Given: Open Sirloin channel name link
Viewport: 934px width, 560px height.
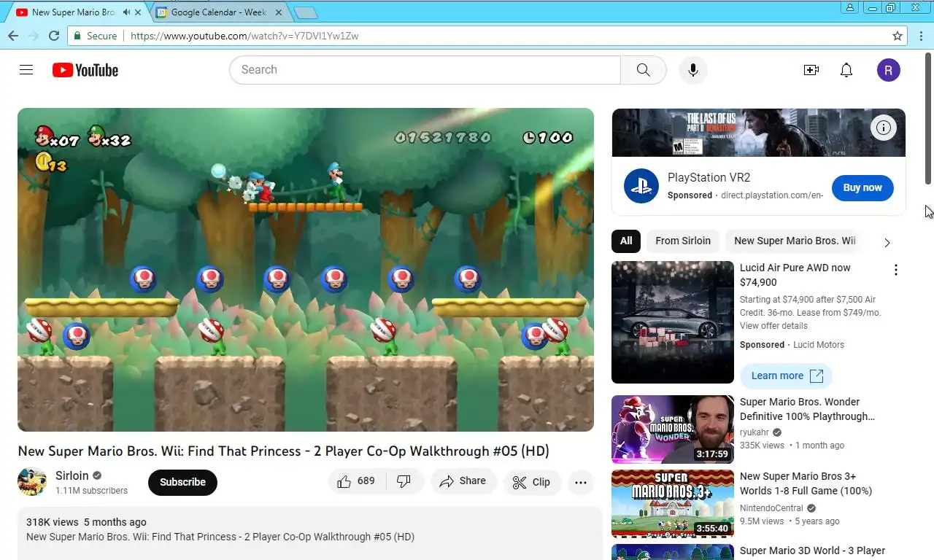Looking at the screenshot, I should tap(72, 475).
